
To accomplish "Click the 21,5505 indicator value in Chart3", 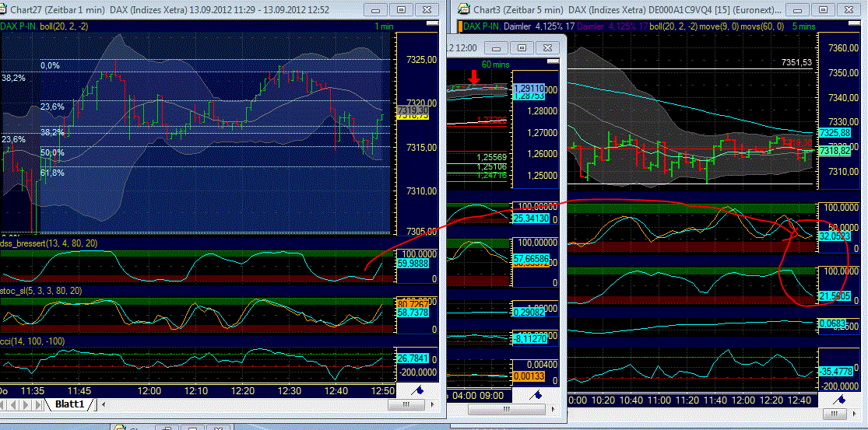I will pos(834,297).
